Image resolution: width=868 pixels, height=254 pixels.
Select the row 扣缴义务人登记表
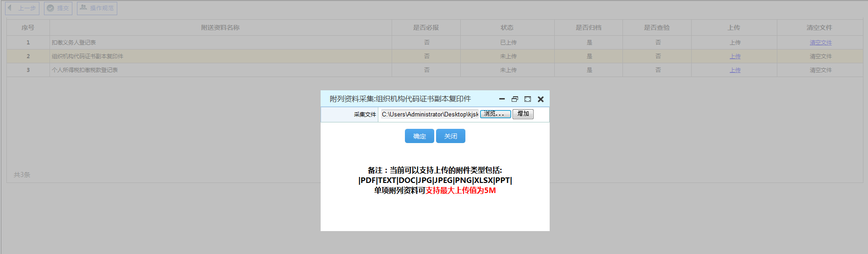tap(435, 43)
